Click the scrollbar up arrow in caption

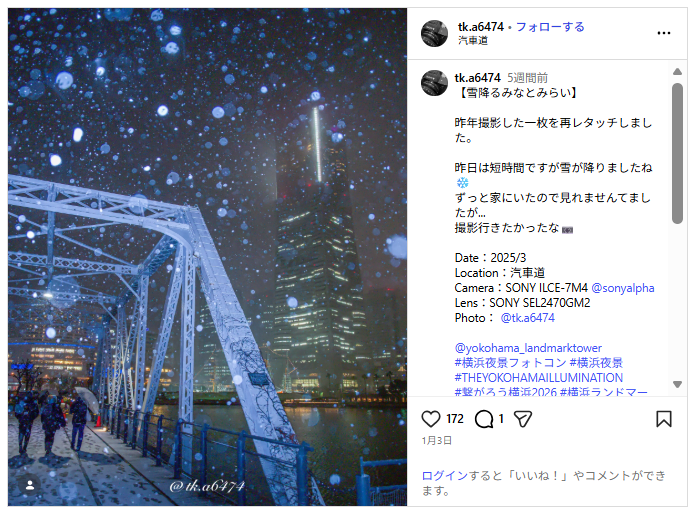tap(677, 71)
